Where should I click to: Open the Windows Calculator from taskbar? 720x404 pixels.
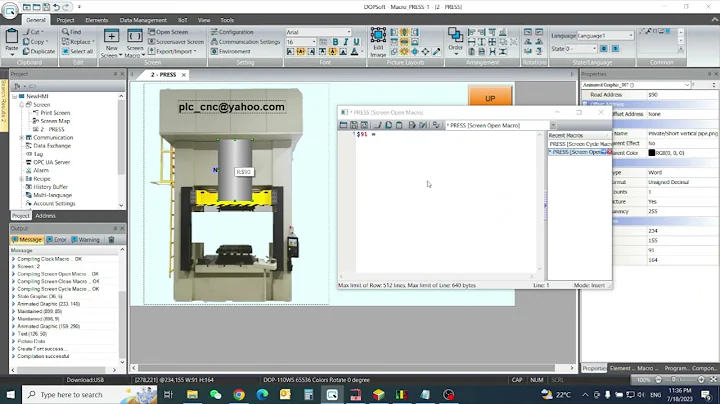[x=309, y=394]
